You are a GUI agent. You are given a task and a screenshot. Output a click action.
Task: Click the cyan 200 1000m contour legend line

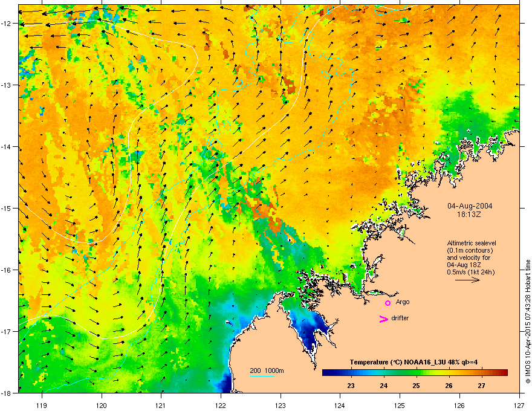click(262, 376)
